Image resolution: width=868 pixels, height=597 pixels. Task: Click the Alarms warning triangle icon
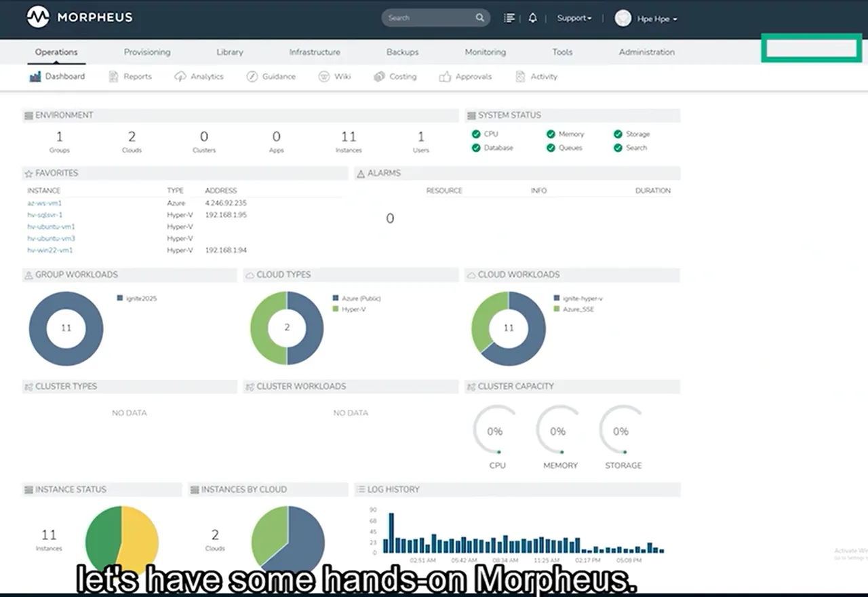pos(361,174)
